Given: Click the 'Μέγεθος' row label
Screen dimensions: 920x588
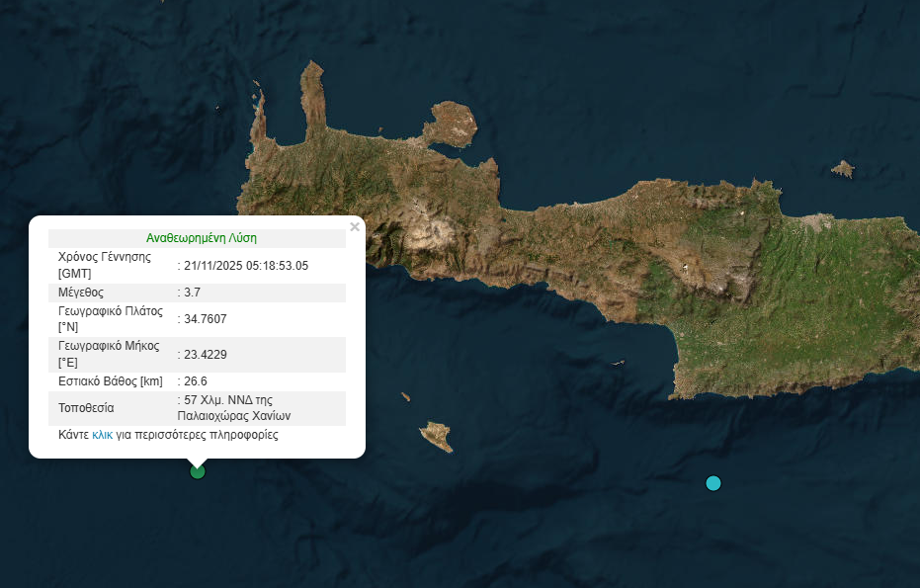Looking at the screenshot, I should pyautogui.click(x=81, y=293).
